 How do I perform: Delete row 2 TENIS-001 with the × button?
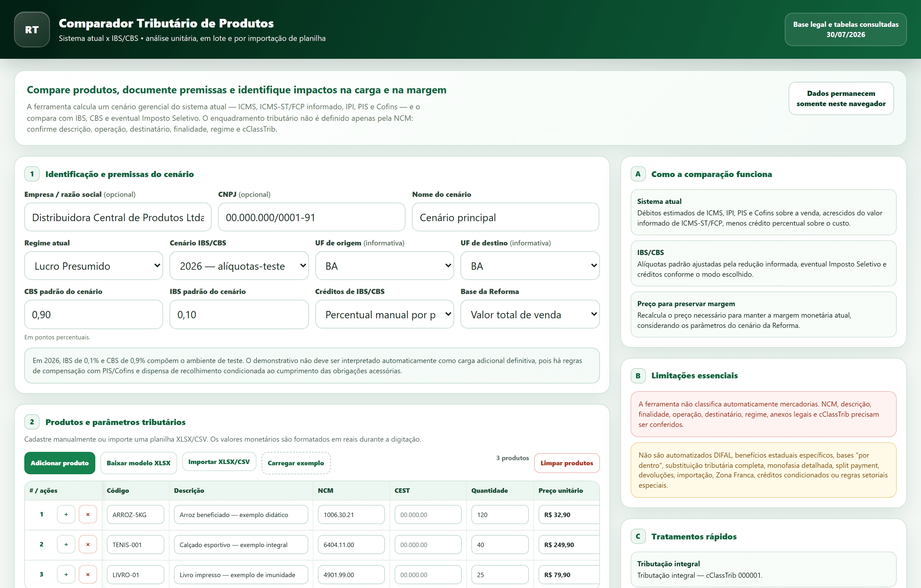point(88,544)
